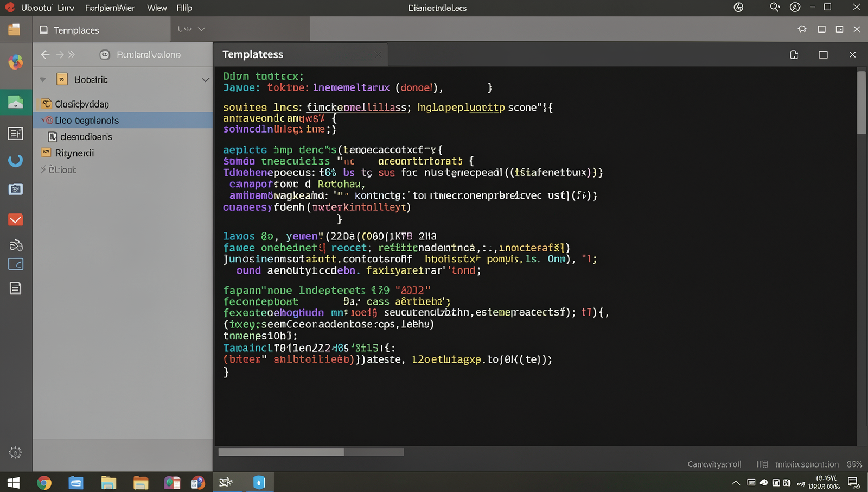
Task: Open the document page icon in the sidebar
Action: (16, 288)
